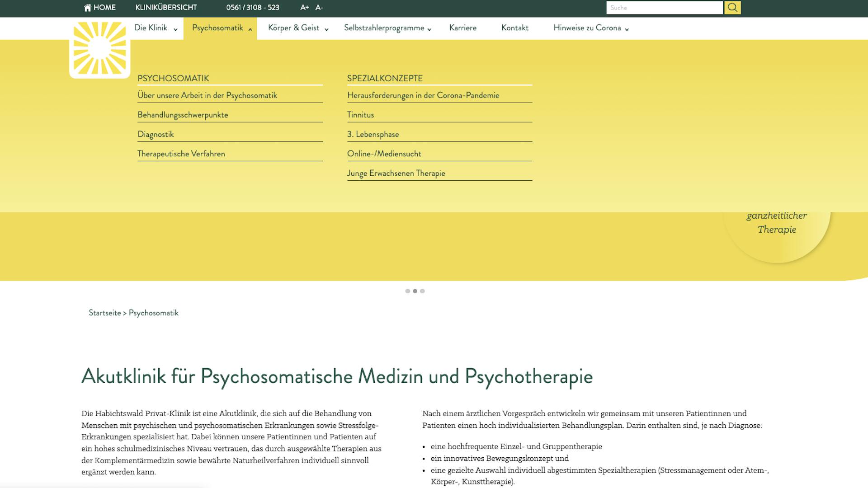Screen dimensions: 868x488
Task: Click the Home house icon
Action: coord(88,8)
